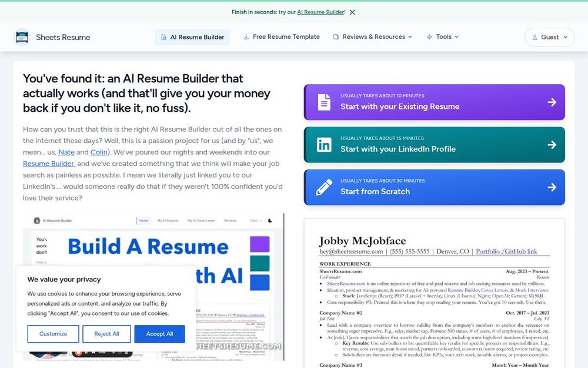Start with your LinkedIn Profile
Viewport: 588px width, 368px height.
[x=435, y=145]
